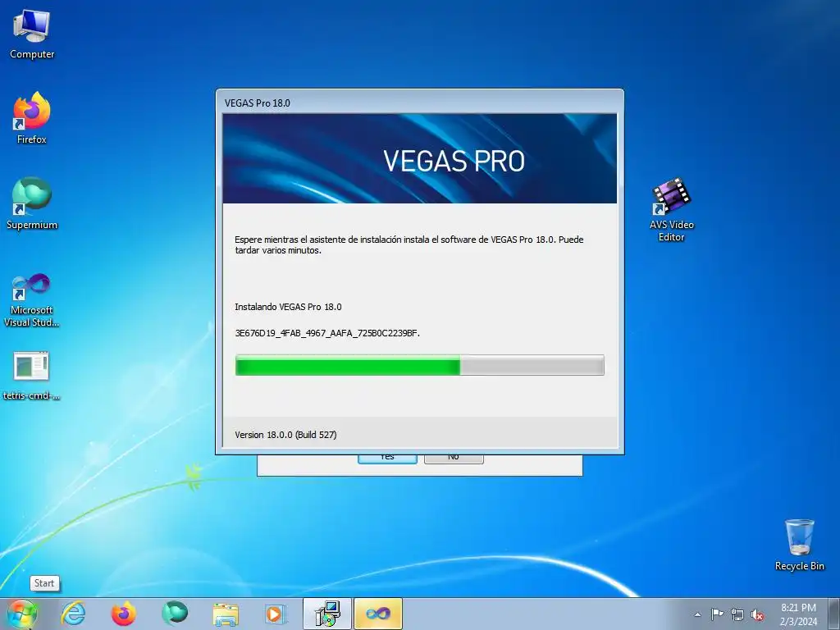Click the installation progress bar
The image size is (840, 630).
coord(419,365)
